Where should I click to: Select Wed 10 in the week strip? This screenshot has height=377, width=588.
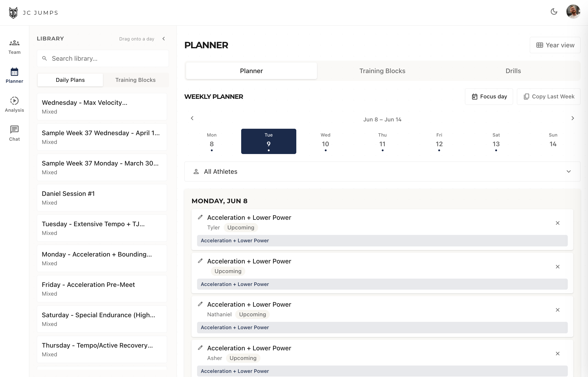click(x=325, y=142)
